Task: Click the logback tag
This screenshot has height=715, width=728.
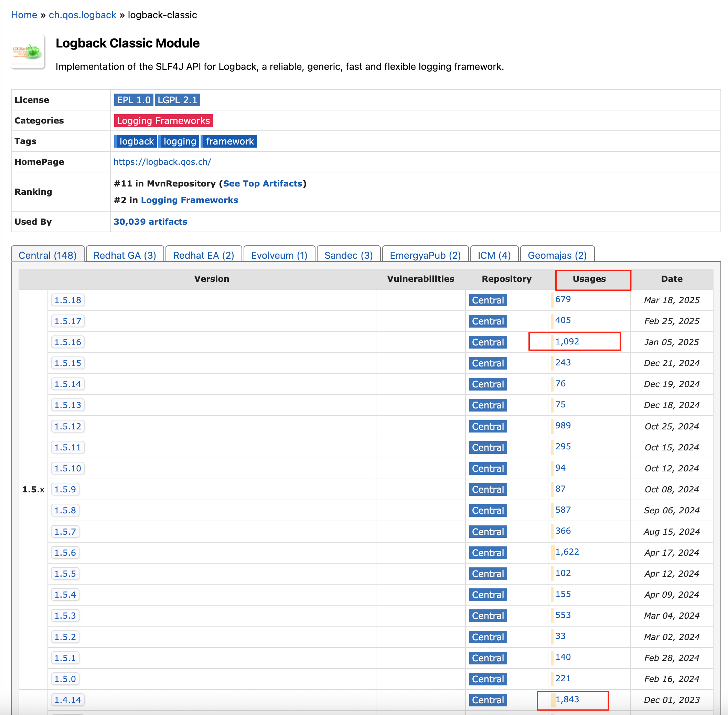Action: click(x=136, y=141)
